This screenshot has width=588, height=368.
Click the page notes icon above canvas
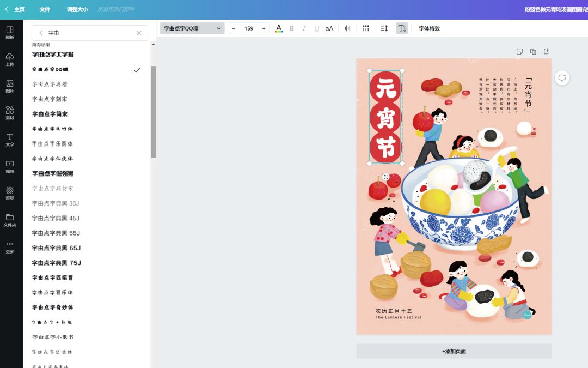519,51
